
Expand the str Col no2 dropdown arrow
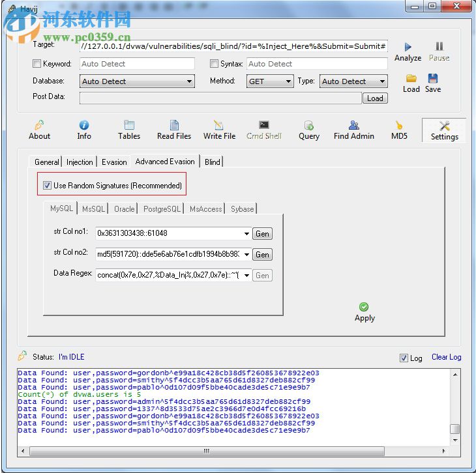pos(246,254)
